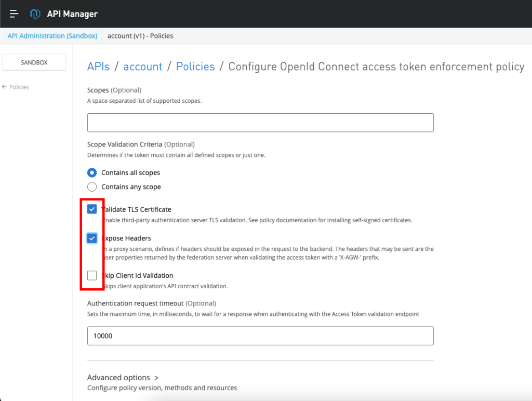
Task: Click the back arrow beside Policies
Action: (x=4, y=87)
